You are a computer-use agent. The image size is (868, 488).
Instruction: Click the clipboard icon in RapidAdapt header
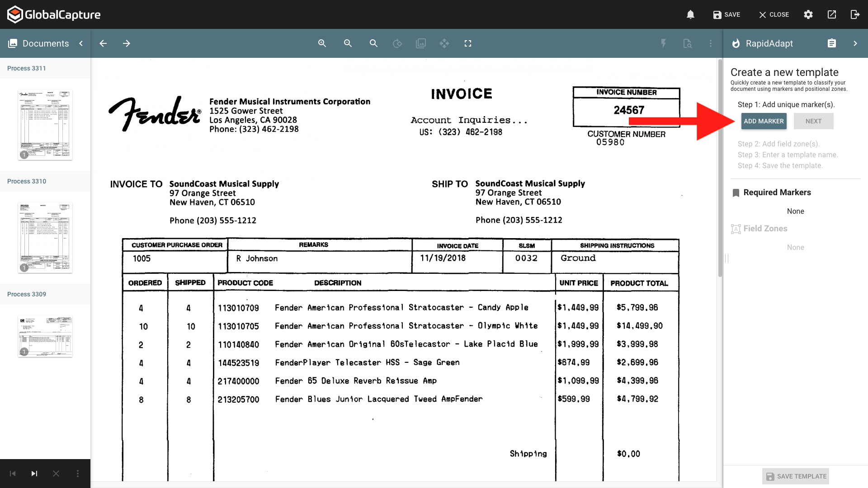832,43
